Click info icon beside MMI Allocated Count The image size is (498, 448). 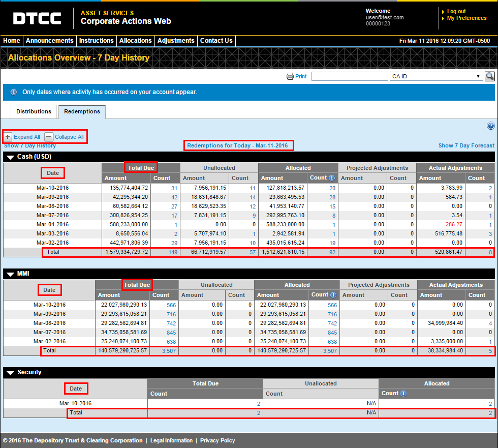click(x=333, y=295)
